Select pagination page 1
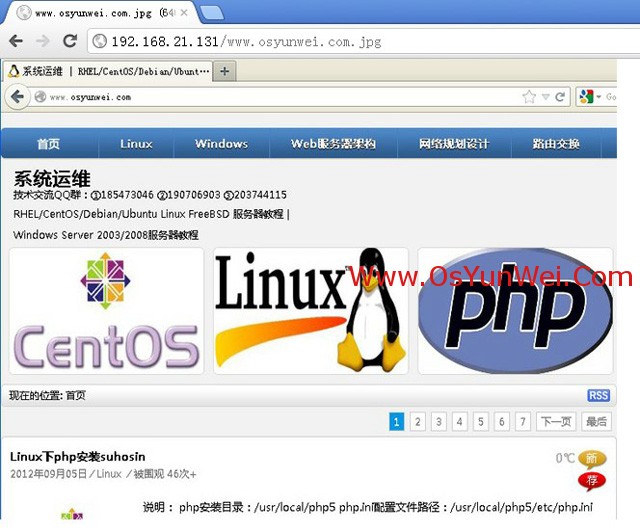Screen dimensions: 640x532 (396, 421)
